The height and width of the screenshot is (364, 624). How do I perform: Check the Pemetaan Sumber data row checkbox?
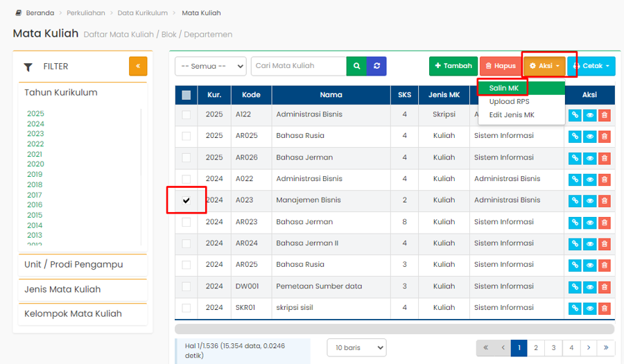187,286
